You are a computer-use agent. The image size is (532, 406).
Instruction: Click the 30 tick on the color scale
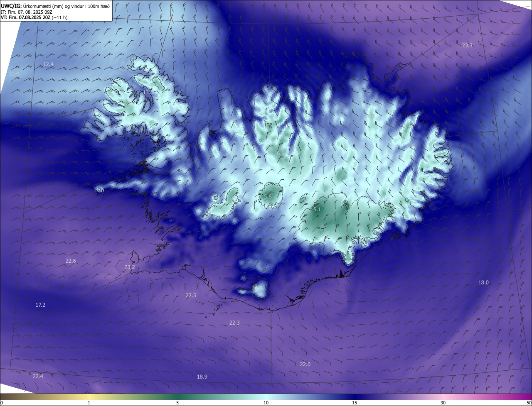pos(443,403)
